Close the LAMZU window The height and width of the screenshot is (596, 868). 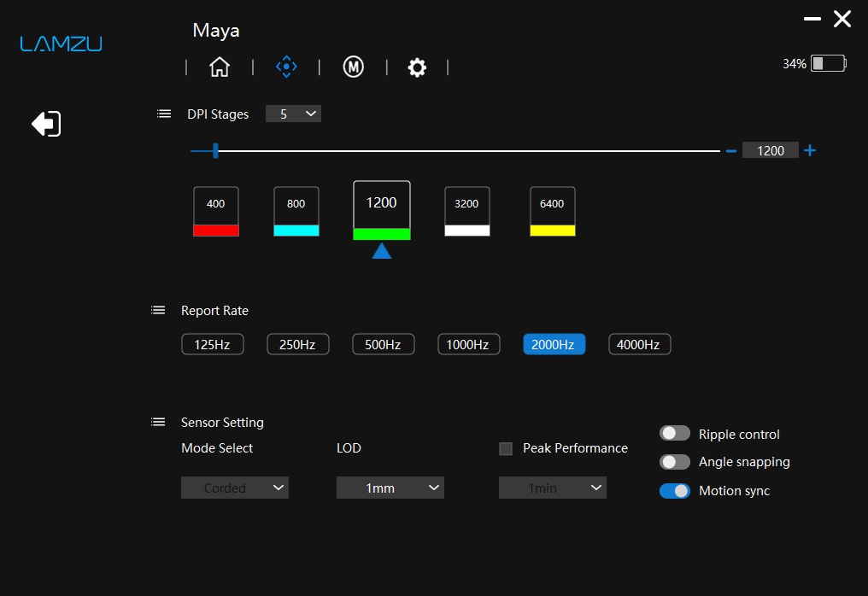[842, 19]
